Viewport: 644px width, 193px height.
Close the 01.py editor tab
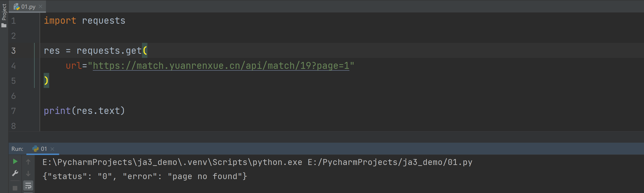tap(40, 7)
